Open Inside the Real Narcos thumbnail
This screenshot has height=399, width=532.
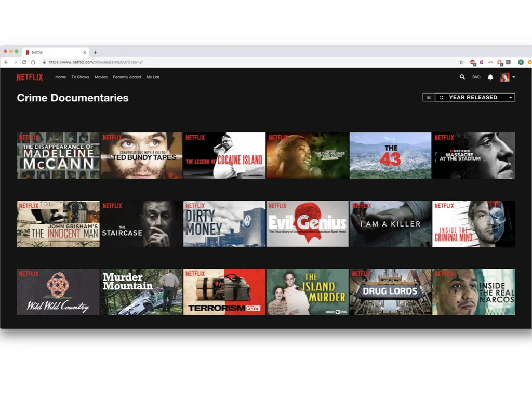coord(474,292)
